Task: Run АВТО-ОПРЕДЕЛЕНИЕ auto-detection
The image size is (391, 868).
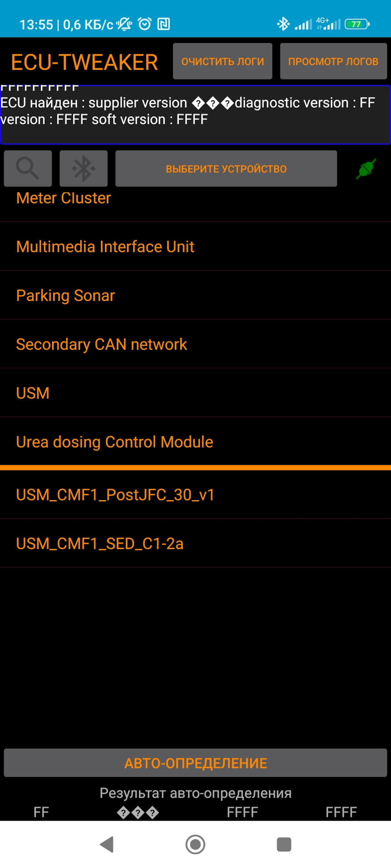Action: [195, 763]
